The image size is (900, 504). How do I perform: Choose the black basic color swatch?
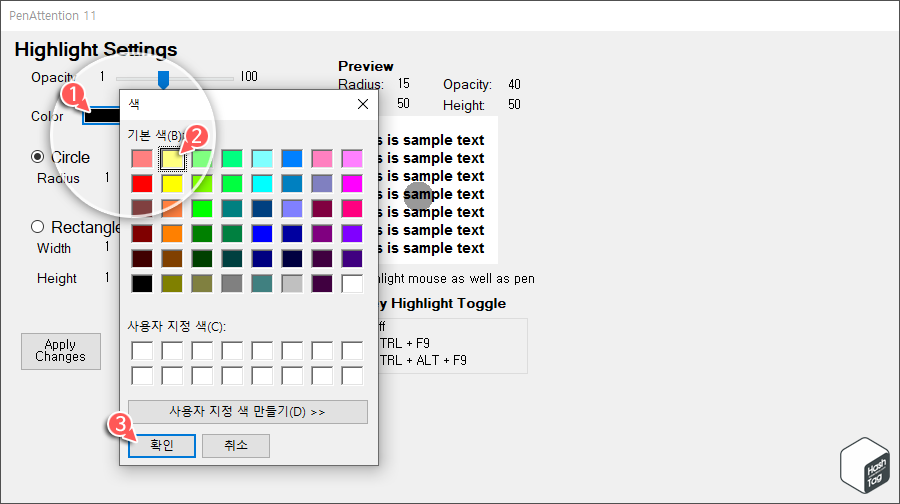(142, 284)
